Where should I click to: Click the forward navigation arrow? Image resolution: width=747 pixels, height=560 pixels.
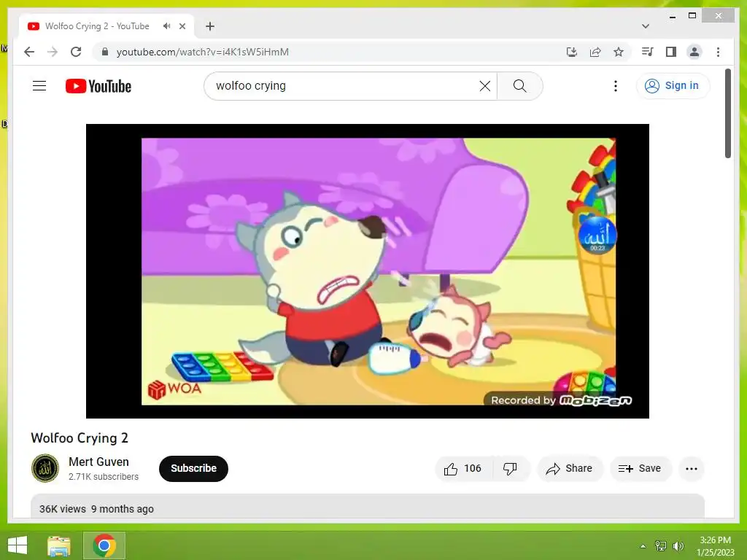tap(53, 52)
